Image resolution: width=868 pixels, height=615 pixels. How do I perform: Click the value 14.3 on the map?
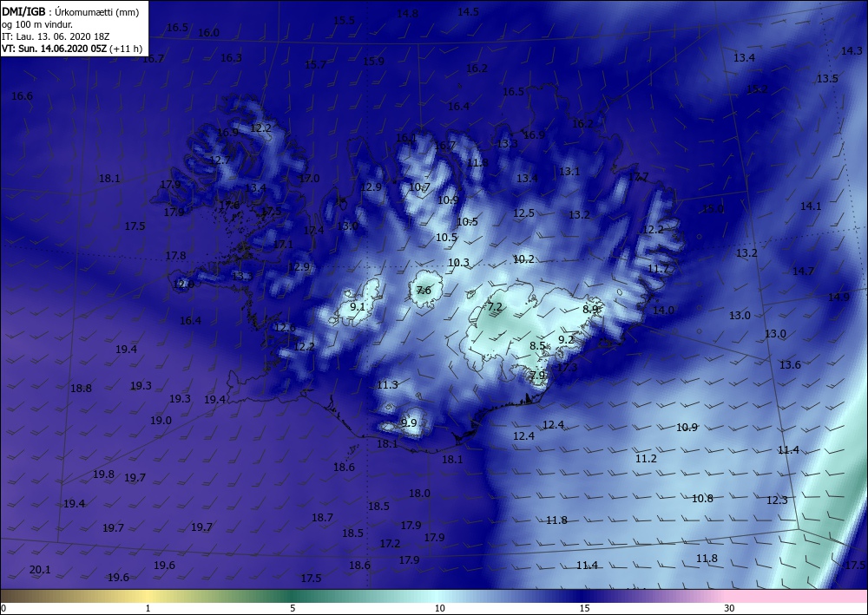point(852,51)
